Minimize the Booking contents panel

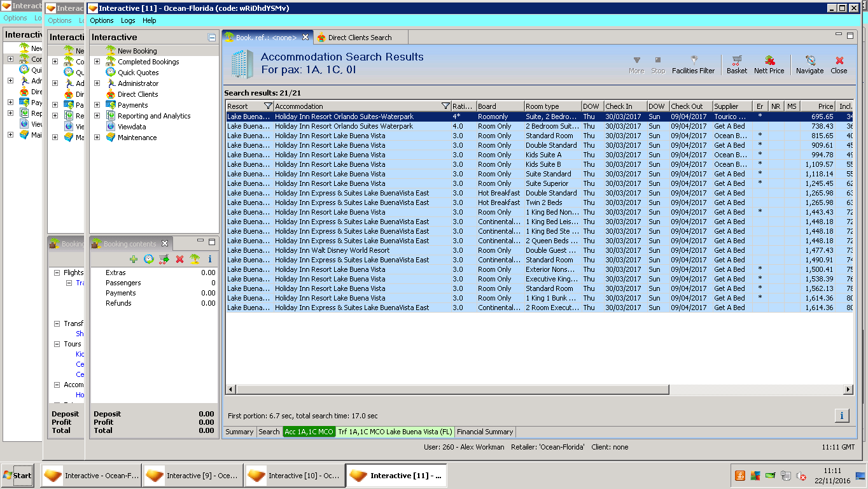(x=200, y=242)
